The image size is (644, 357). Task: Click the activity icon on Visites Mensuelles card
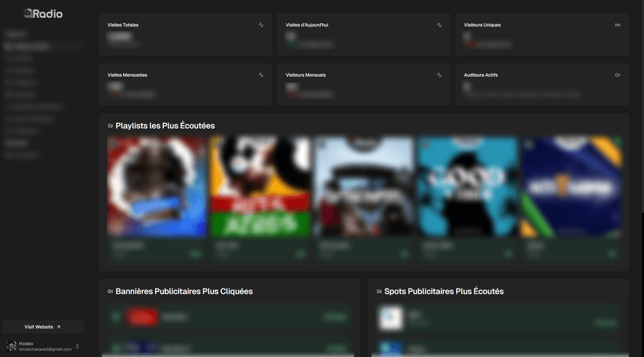click(261, 75)
